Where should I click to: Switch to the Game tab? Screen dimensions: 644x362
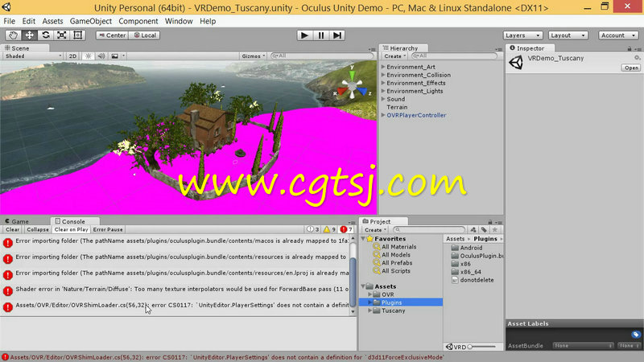[x=17, y=221]
